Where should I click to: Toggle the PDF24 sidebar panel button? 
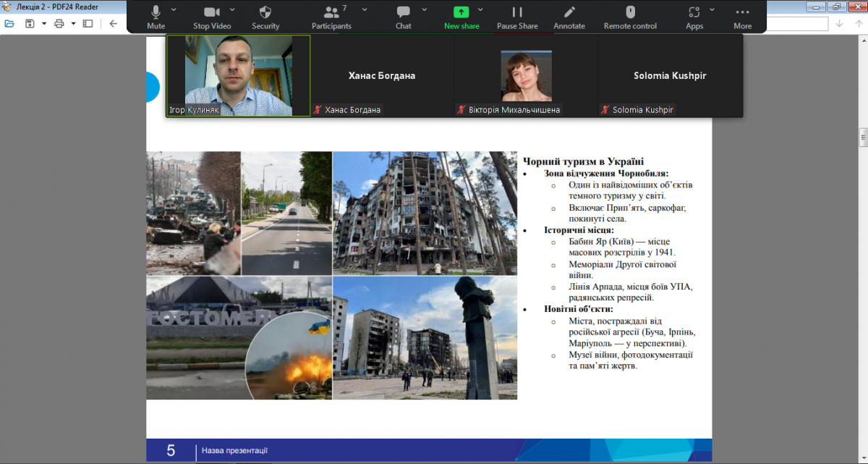coord(88,23)
